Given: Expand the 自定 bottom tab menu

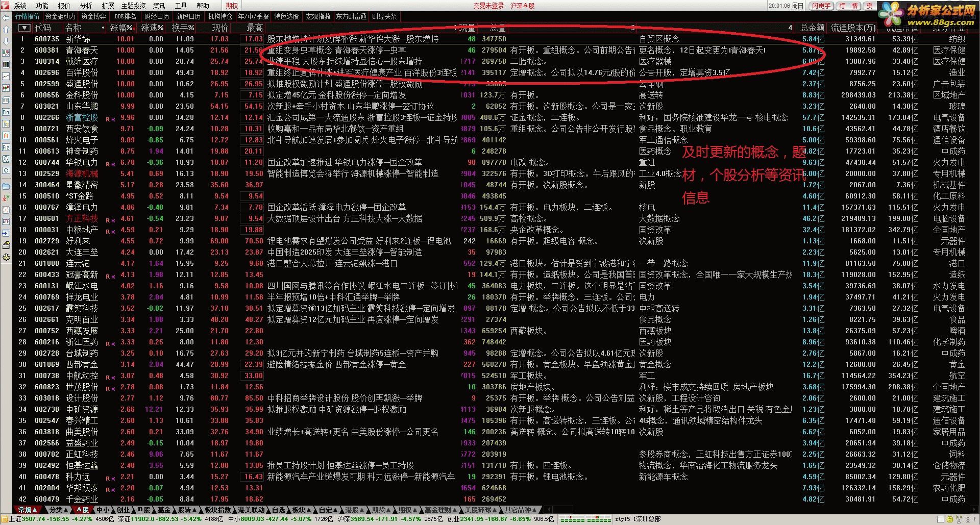Looking at the screenshot, I should click(328, 510).
